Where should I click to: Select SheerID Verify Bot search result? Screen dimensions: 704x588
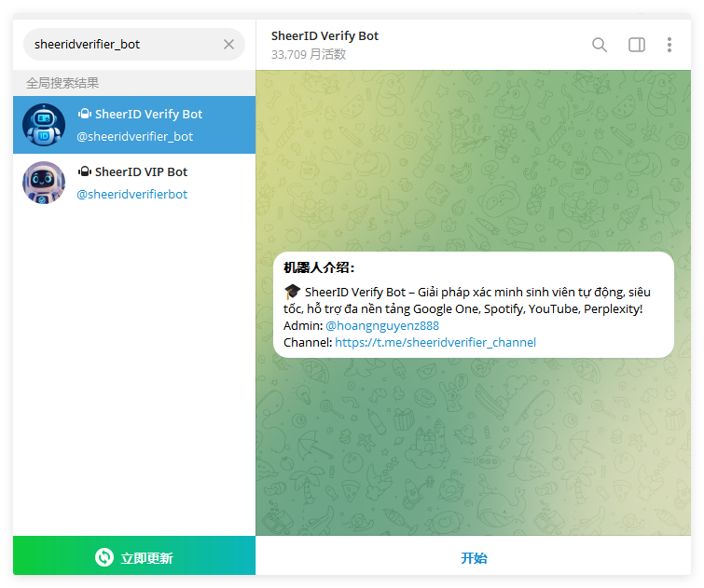point(134,125)
